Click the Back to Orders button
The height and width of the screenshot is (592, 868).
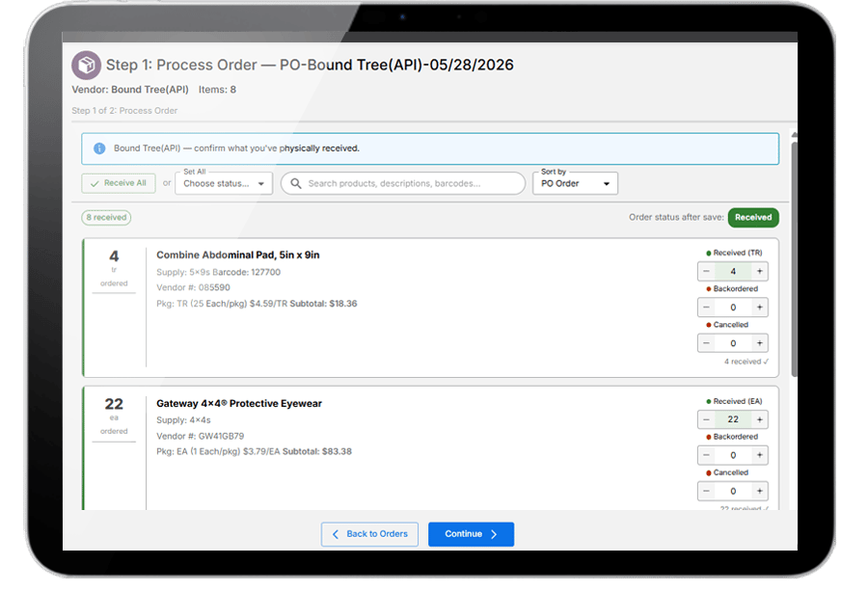(369, 534)
